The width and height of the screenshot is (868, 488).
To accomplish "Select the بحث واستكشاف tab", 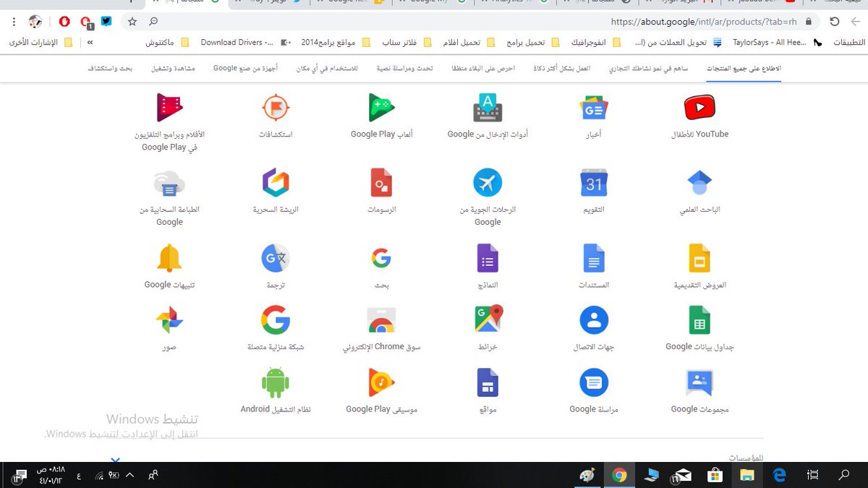I will point(111,69).
